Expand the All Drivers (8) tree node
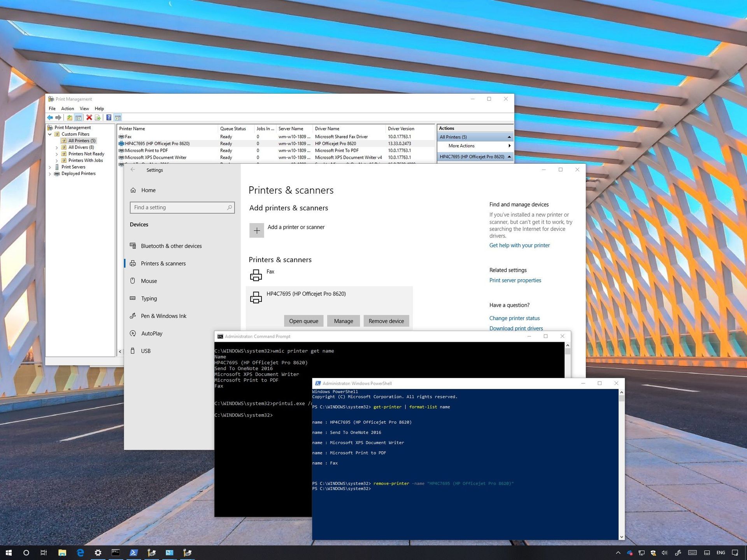 pyautogui.click(x=57, y=147)
